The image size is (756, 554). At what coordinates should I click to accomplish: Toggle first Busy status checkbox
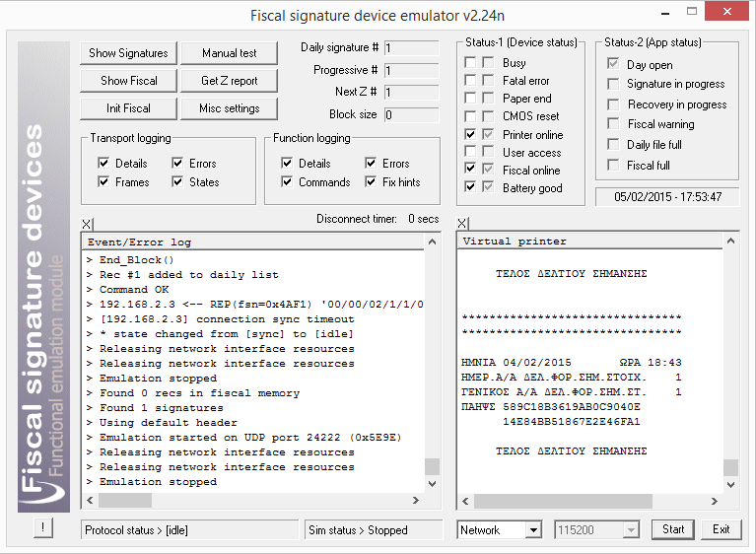pos(470,62)
